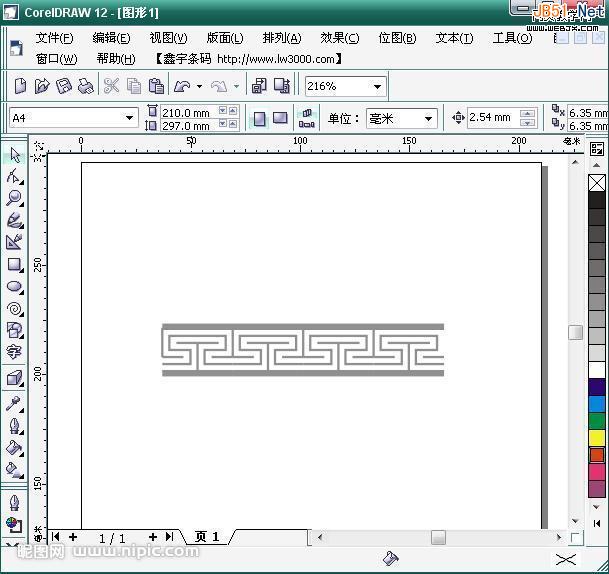The image size is (609, 574).
Task: Open the 效果(C) menu
Action: click(x=339, y=38)
